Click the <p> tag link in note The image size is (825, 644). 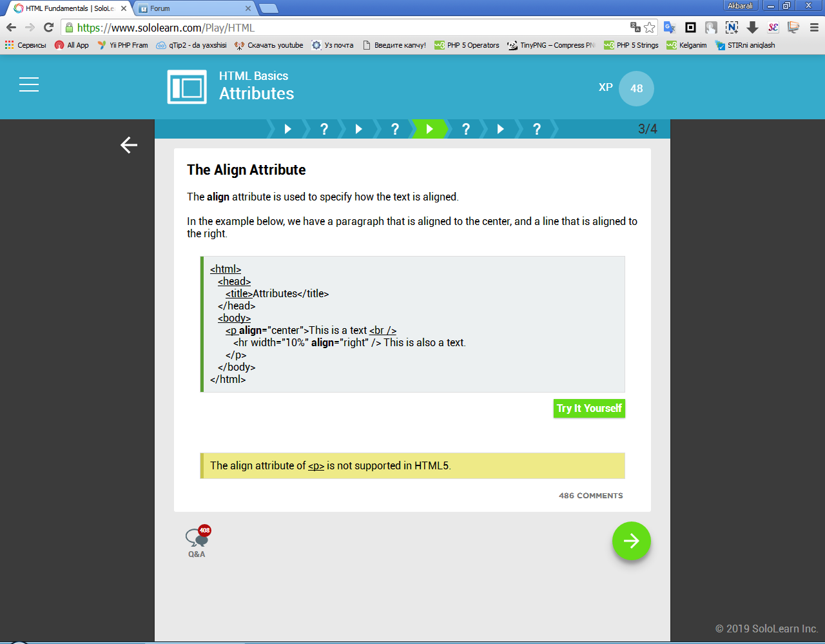pyautogui.click(x=316, y=466)
